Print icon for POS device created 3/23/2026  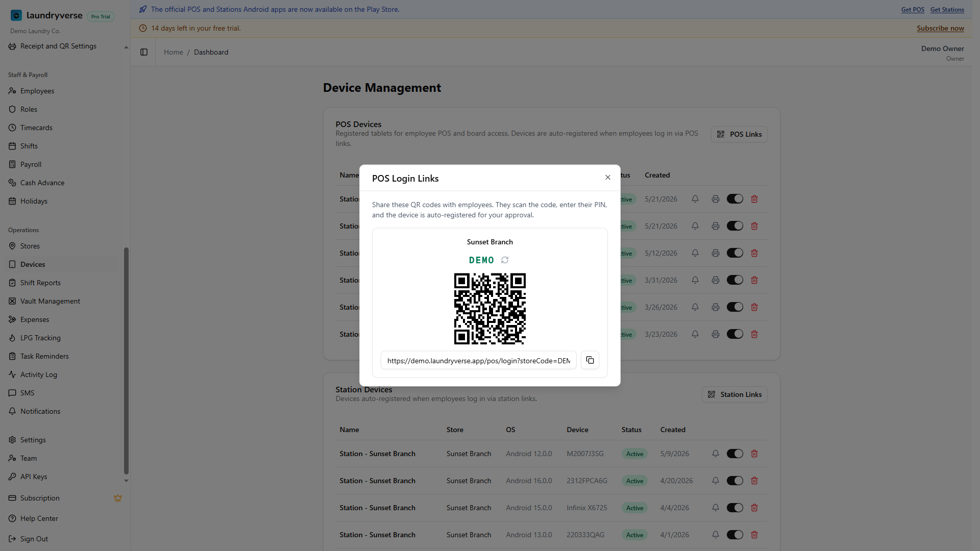716,334
